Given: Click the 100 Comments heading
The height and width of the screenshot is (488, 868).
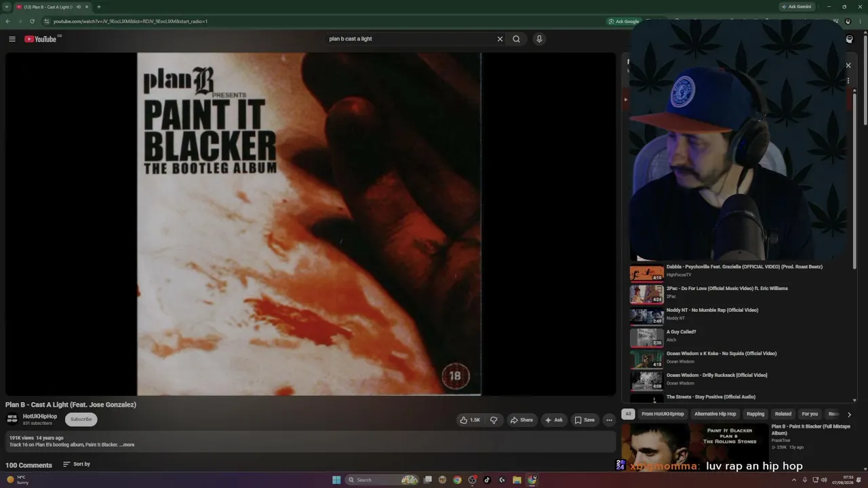Looking at the screenshot, I should click(x=28, y=465).
